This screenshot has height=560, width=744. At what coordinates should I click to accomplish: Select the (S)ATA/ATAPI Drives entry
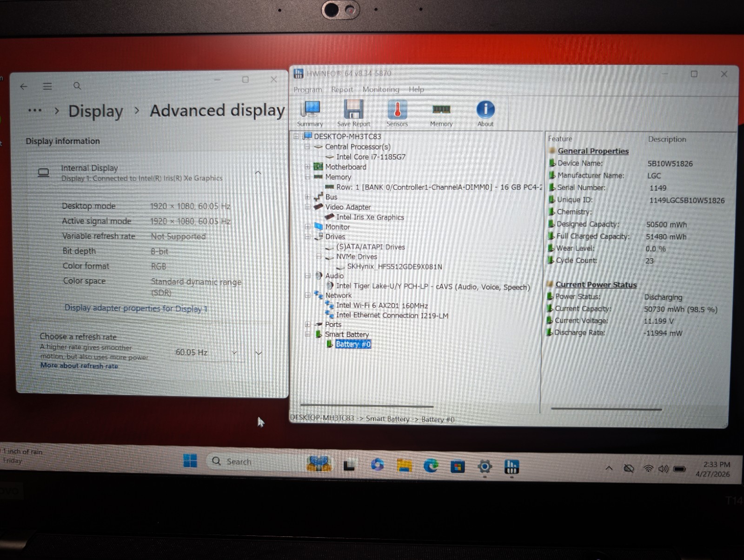(370, 247)
